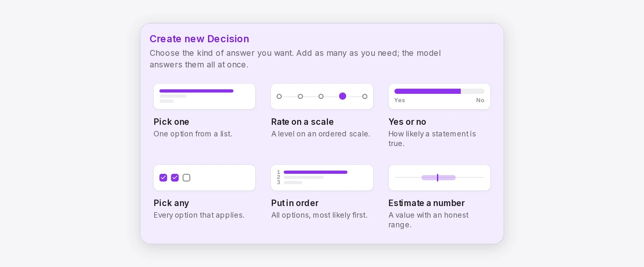The width and height of the screenshot is (644, 267).
Task: Choose "Yes or no" decision type label
Action: (x=407, y=122)
